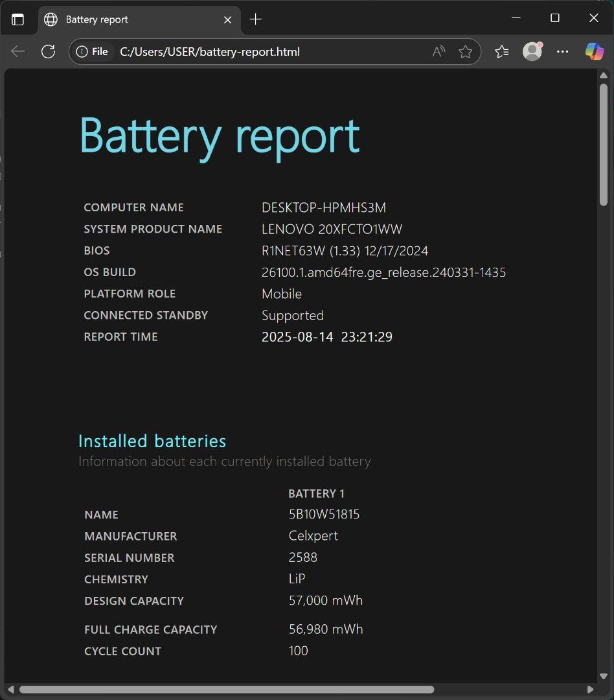Close the Battery report tab
The image size is (614, 700).
(227, 19)
